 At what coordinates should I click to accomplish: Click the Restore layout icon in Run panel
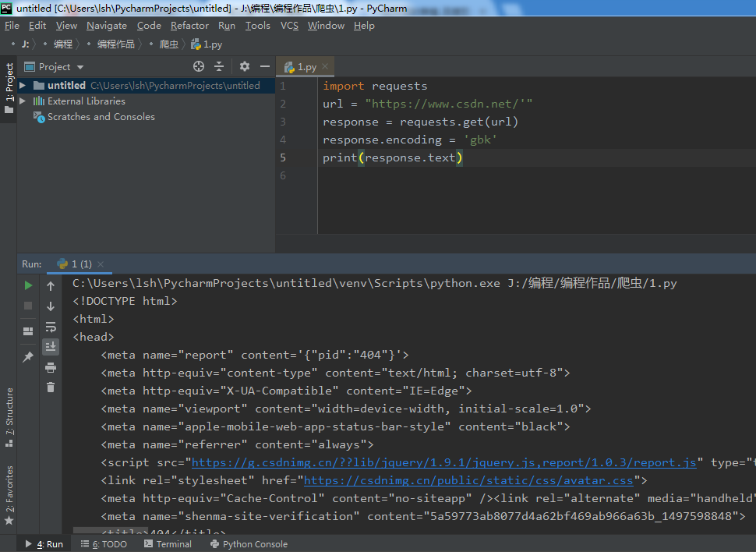[x=28, y=331]
